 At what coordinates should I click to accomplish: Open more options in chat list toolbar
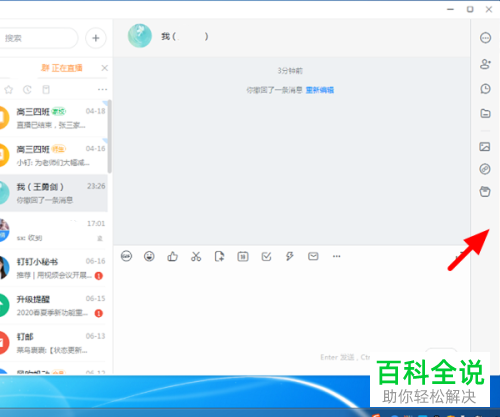102,89
